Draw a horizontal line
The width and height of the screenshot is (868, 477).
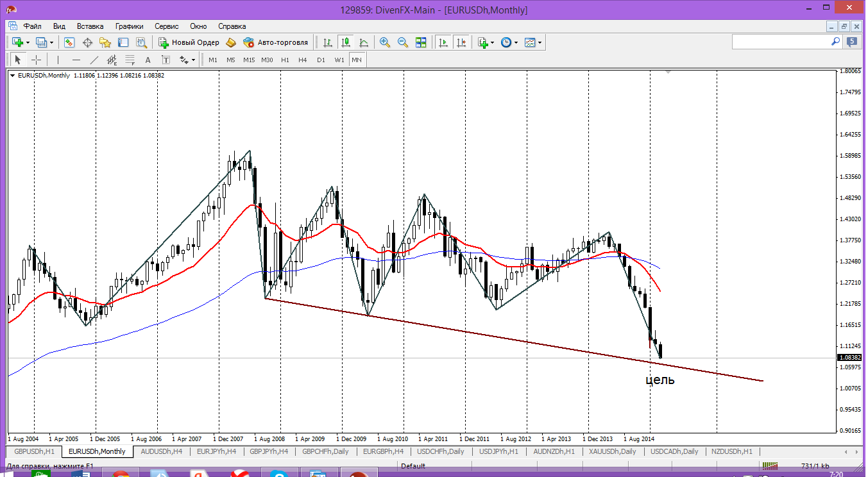pyautogui.click(x=76, y=60)
